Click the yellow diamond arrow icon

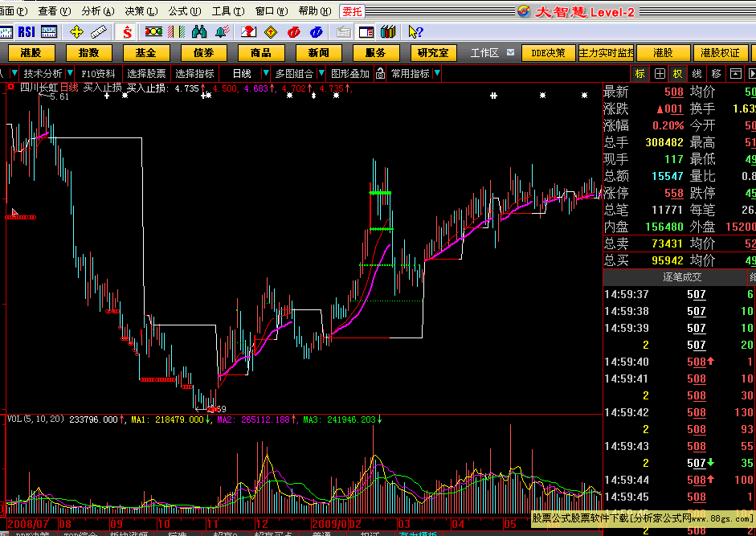(271, 32)
